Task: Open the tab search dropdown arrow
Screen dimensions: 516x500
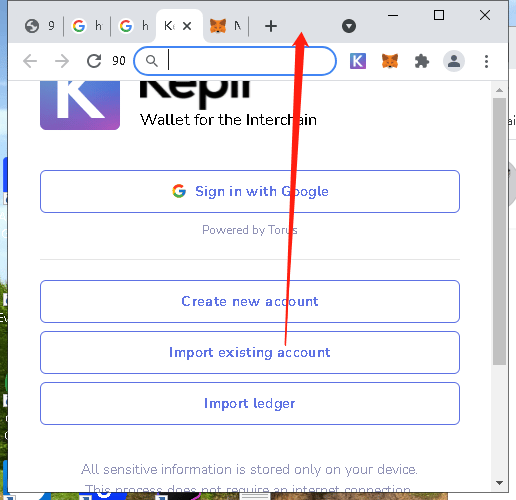Action: pyautogui.click(x=349, y=26)
